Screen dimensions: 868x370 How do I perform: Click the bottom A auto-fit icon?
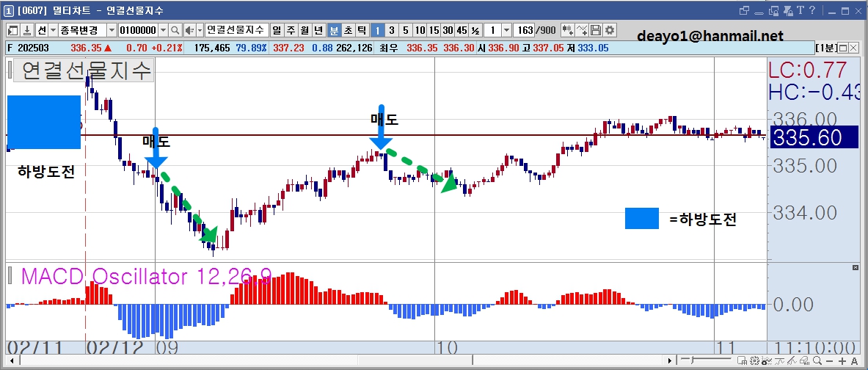pyautogui.click(x=854, y=360)
